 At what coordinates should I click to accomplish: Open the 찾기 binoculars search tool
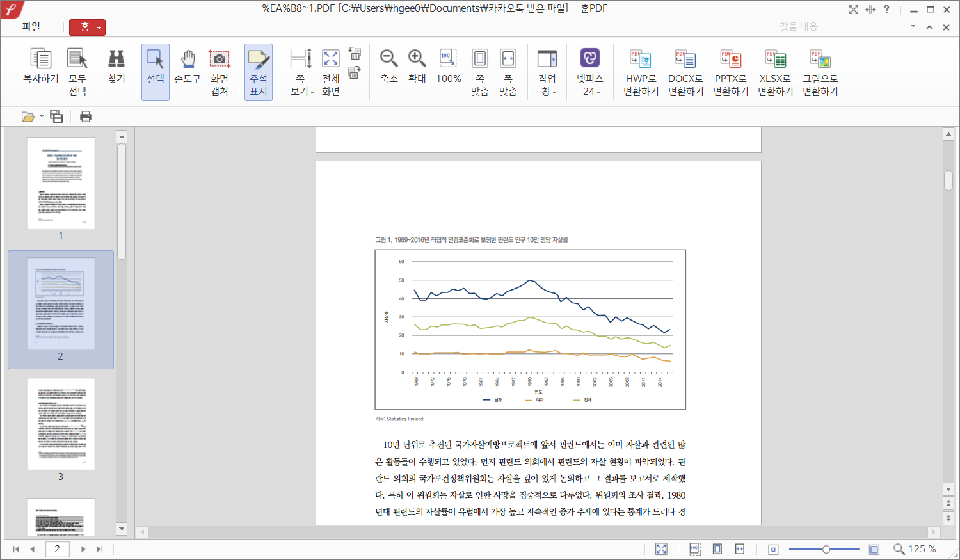(116, 60)
